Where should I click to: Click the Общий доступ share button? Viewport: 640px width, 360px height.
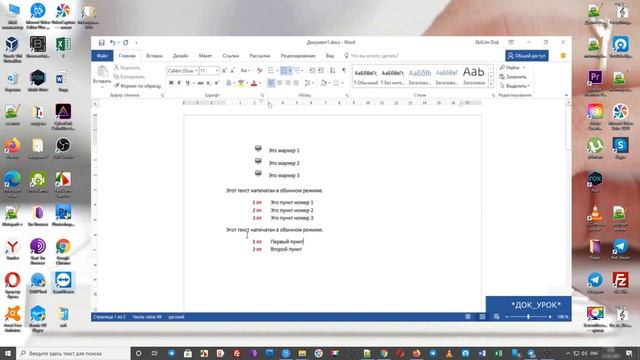click(527, 56)
